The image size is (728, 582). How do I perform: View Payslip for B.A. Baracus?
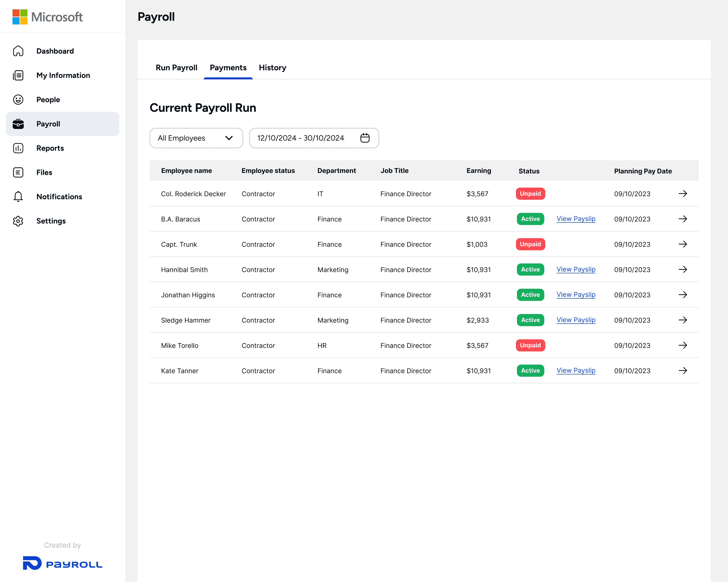(x=576, y=219)
